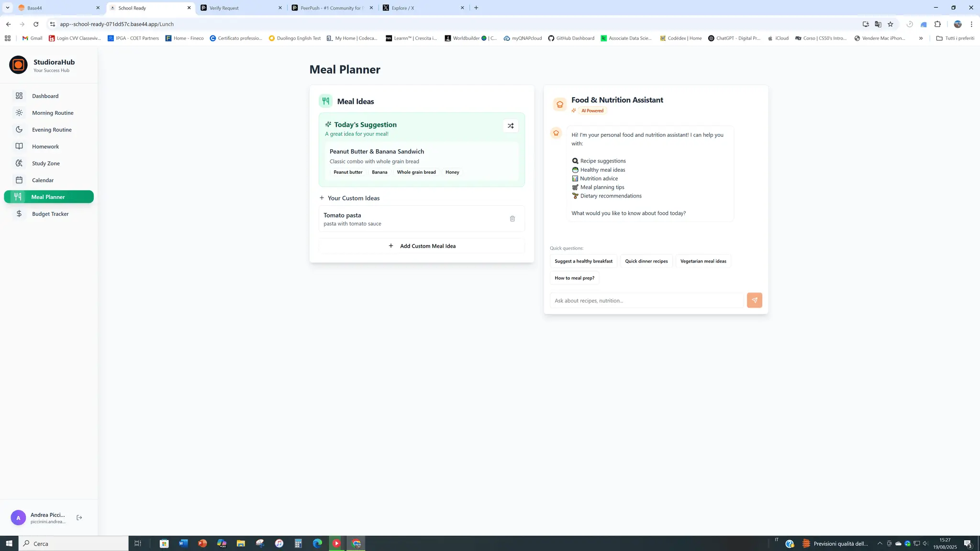This screenshot has width=980, height=551.
Task: Go back with browser back arrow
Action: (x=8, y=24)
